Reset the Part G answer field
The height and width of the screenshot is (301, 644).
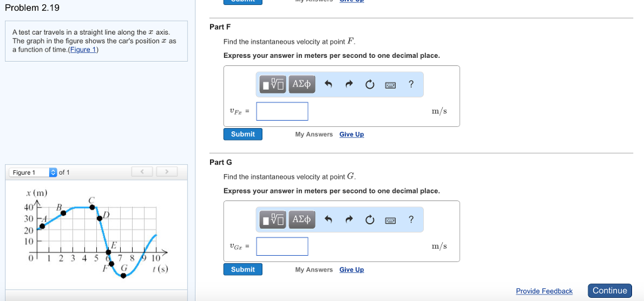[x=370, y=219]
